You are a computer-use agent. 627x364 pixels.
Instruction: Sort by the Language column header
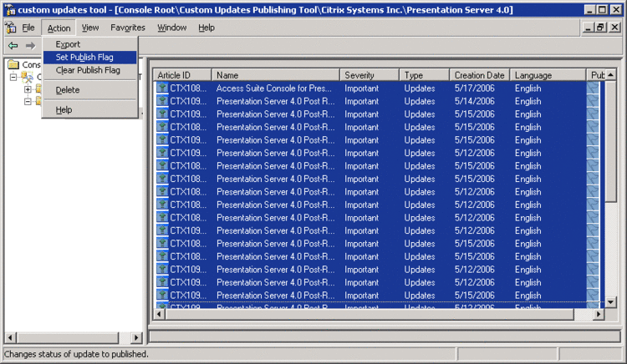(548, 75)
